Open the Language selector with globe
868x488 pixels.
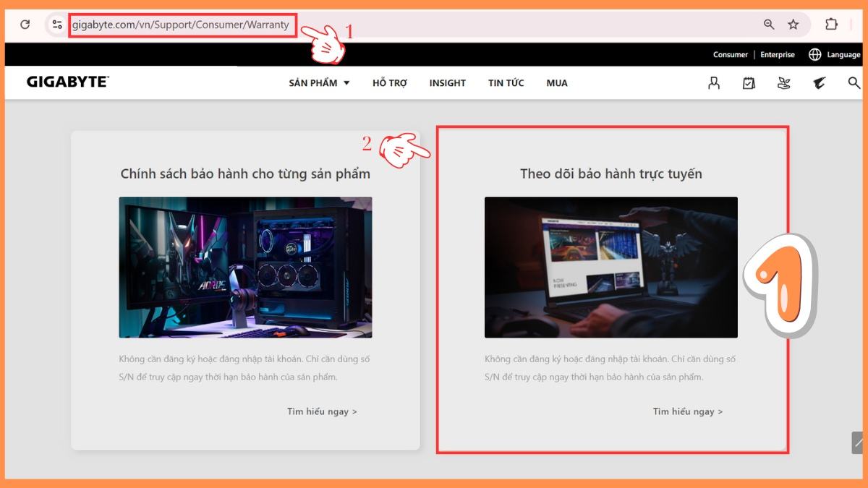click(x=835, y=55)
